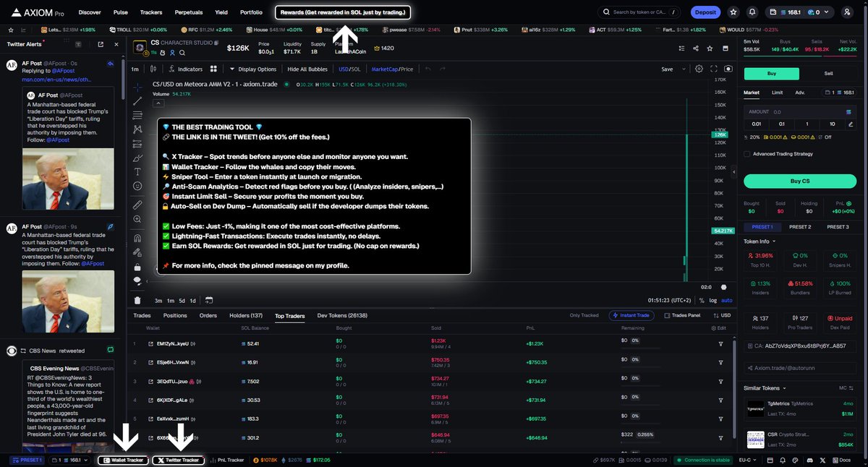
Task: Expand the Display Options dropdown
Action: coord(252,69)
